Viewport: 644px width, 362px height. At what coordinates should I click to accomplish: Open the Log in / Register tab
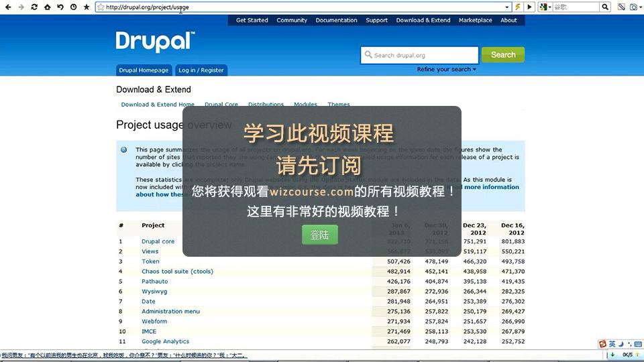click(x=201, y=70)
